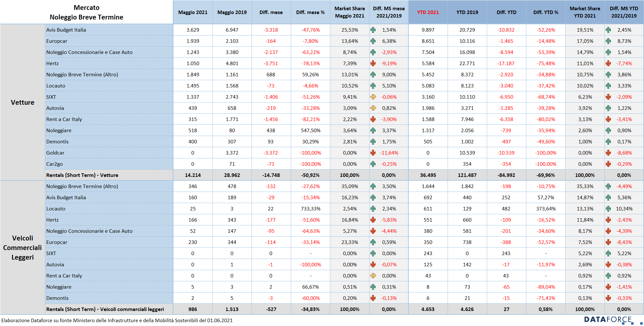Click the '25,53%' market share cell
Viewport: 644px width, 326px height.
(350, 30)
